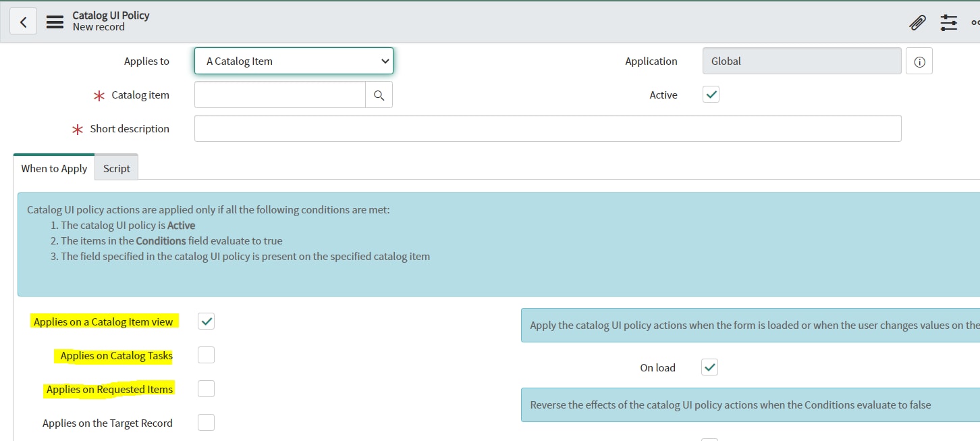The image size is (980, 441).
Task: Click the Applies to field label
Action: point(146,61)
